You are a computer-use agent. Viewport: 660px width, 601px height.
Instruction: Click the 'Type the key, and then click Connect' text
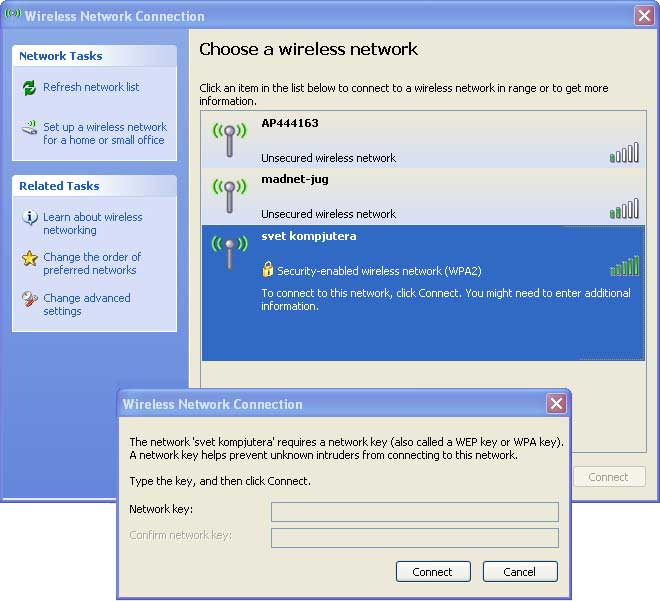220,481
